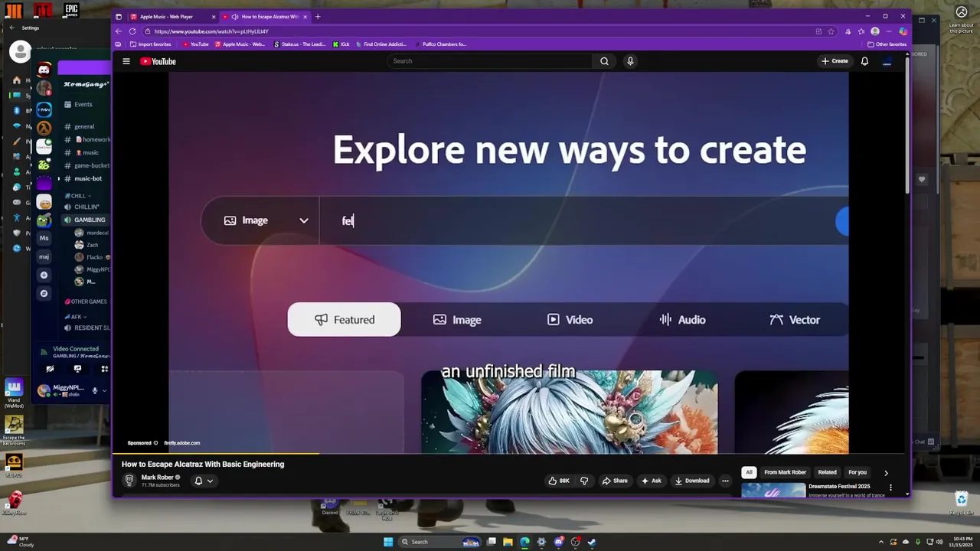Open YouTube notifications bell in header

point(864,61)
